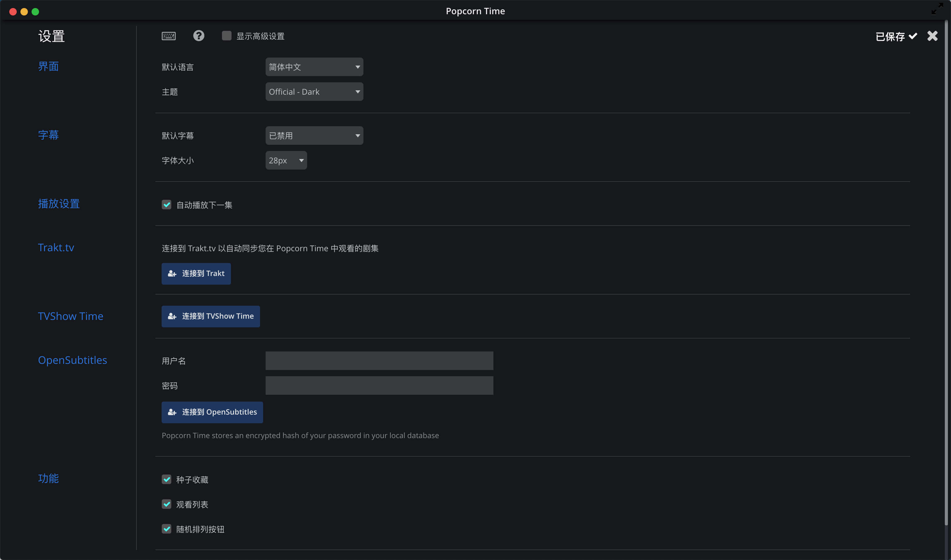
Task: Select the TVShow Time section heading
Action: tap(71, 316)
